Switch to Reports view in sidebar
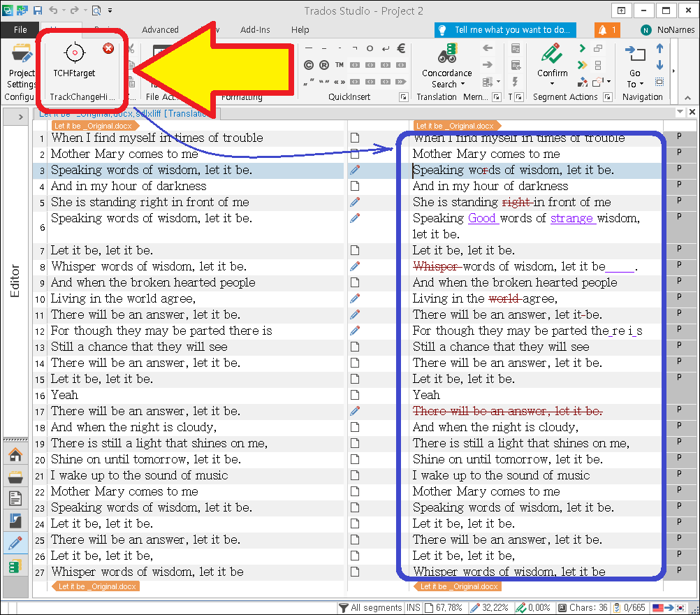The image size is (700, 615). tap(15, 521)
